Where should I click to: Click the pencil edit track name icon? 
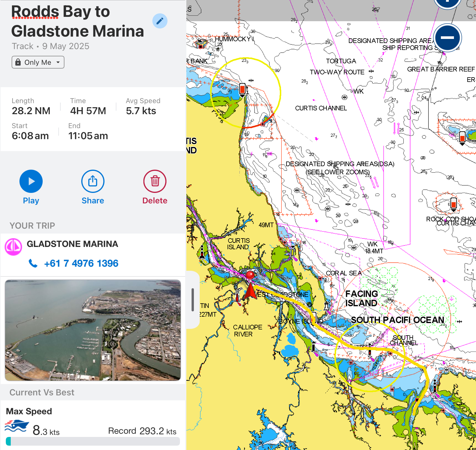coord(160,21)
